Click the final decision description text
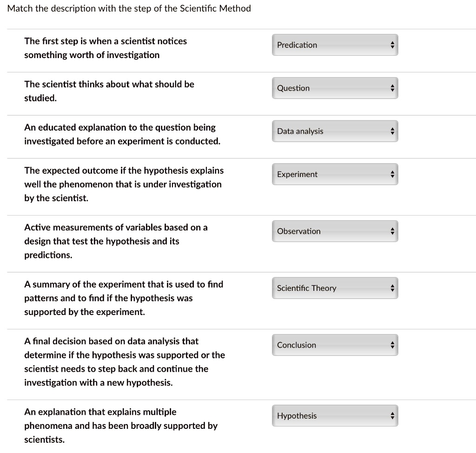The height and width of the screenshot is (453, 476). click(x=125, y=361)
